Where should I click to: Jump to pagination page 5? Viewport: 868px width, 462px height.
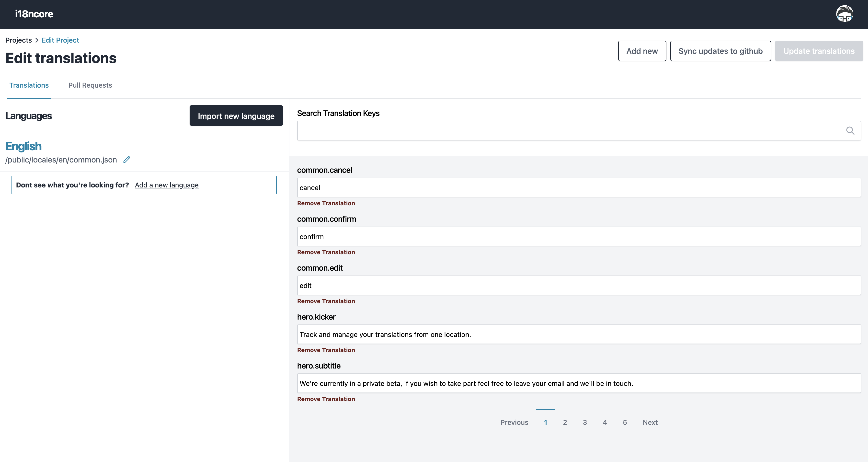point(625,422)
